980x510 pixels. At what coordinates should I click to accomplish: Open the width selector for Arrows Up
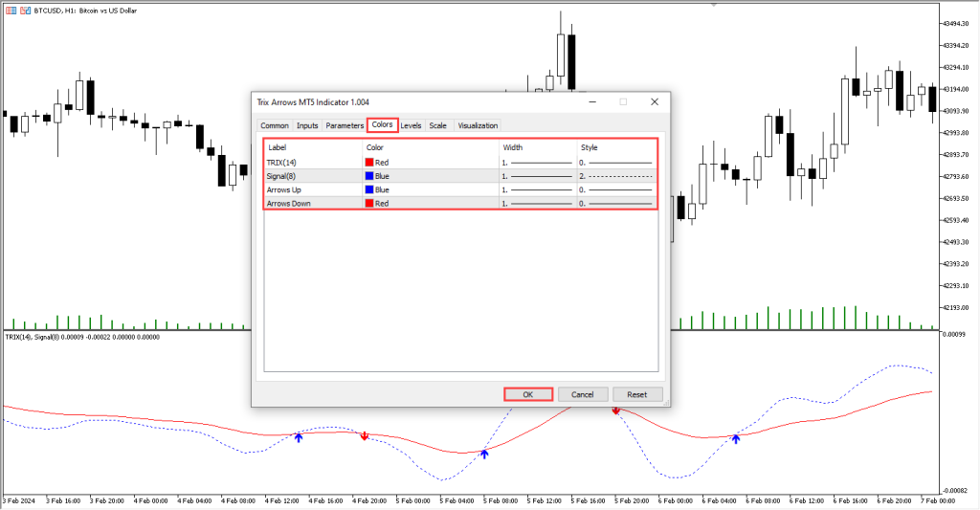pos(538,190)
